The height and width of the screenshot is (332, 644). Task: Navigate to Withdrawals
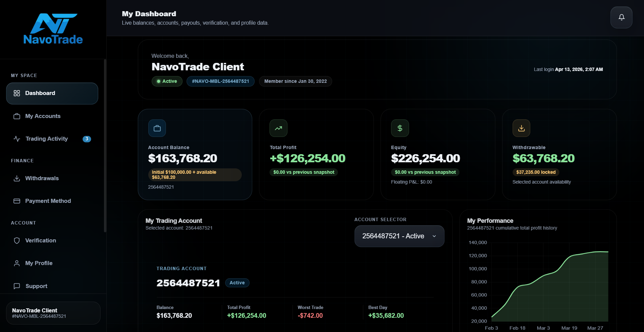click(52, 179)
